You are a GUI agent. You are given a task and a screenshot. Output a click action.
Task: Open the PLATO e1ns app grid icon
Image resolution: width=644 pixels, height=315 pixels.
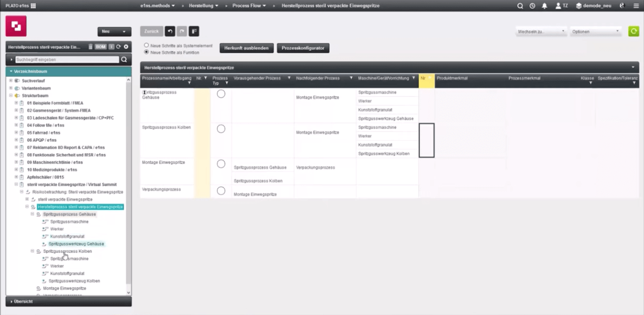click(x=33, y=6)
